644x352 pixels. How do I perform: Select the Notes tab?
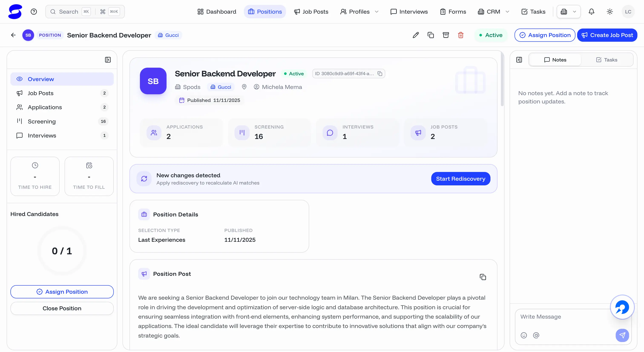point(555,60)
